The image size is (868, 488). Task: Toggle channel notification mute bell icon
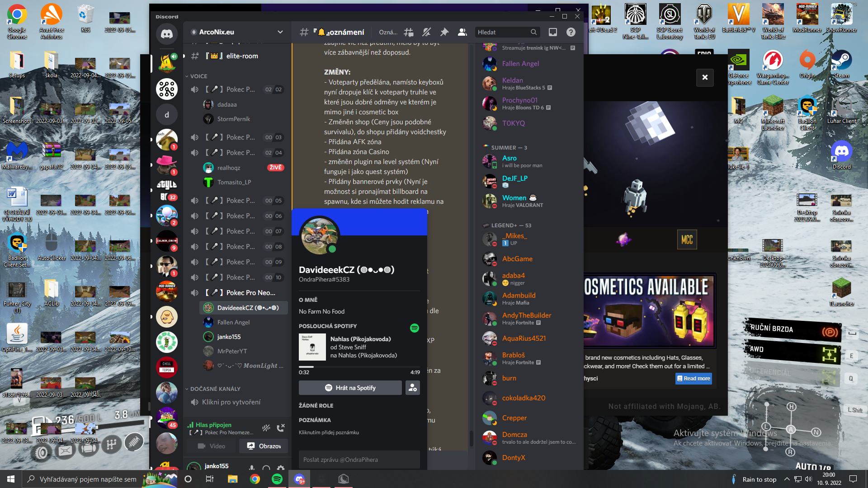426,32
